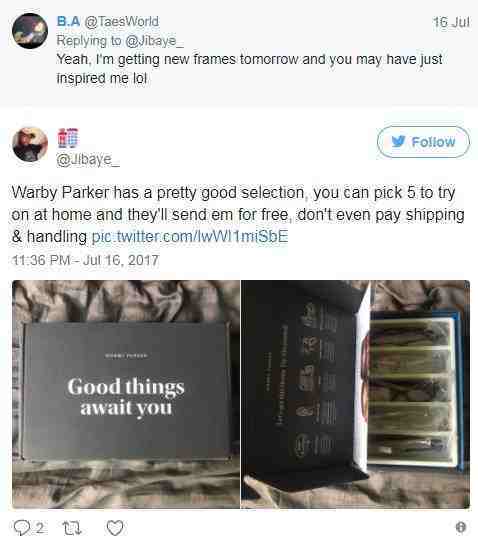
Task: Open B.A's profile avatar
Action: coord(30,31)
